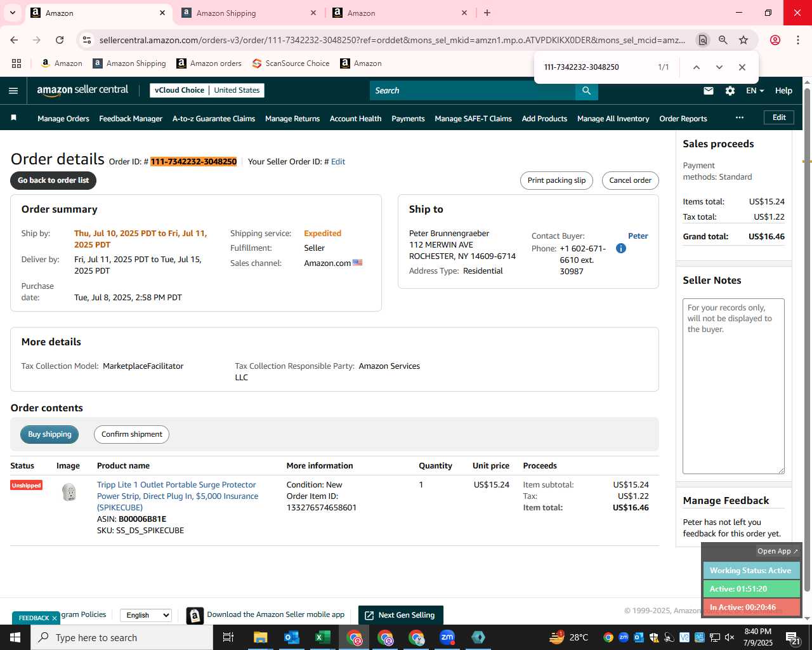Click the bookmark flag icon in nav bar

pyautogui.click(x=14, y=118)
